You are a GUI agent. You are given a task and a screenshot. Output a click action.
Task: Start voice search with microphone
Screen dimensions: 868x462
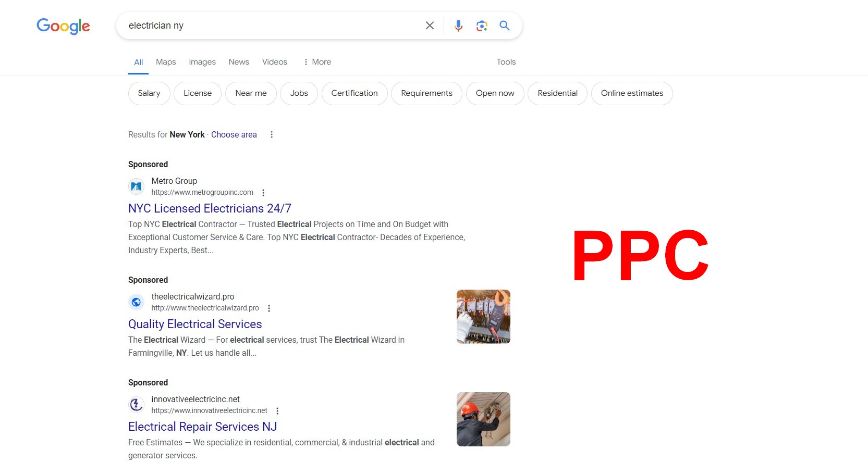pos(458,26)
